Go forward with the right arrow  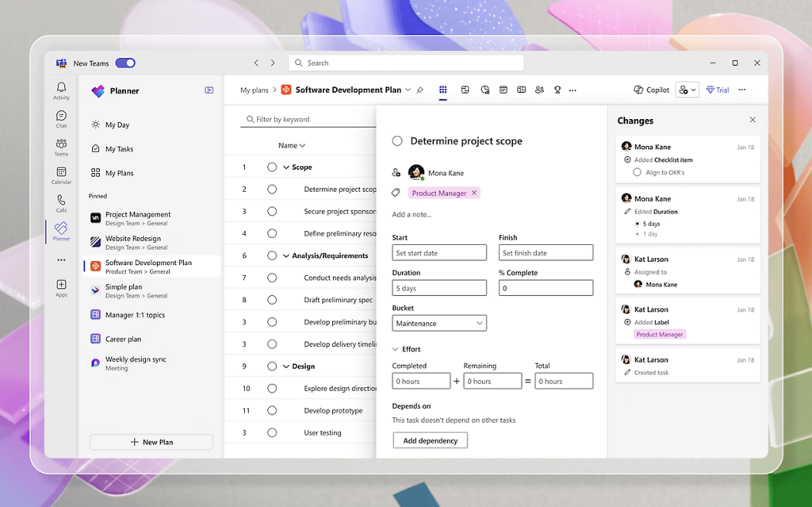273,63
